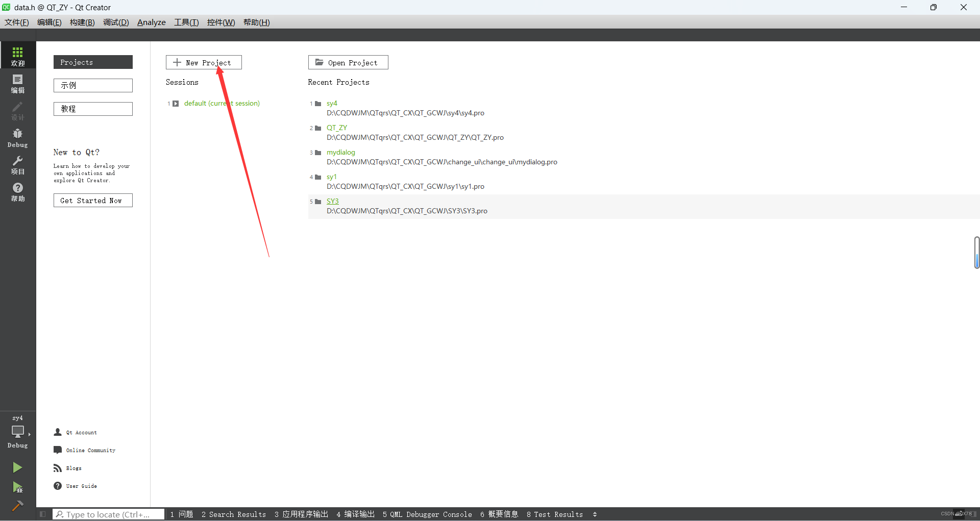Open 控件(W) menu
This screenshot has height=521, width=980.
[x=221, y=22]
